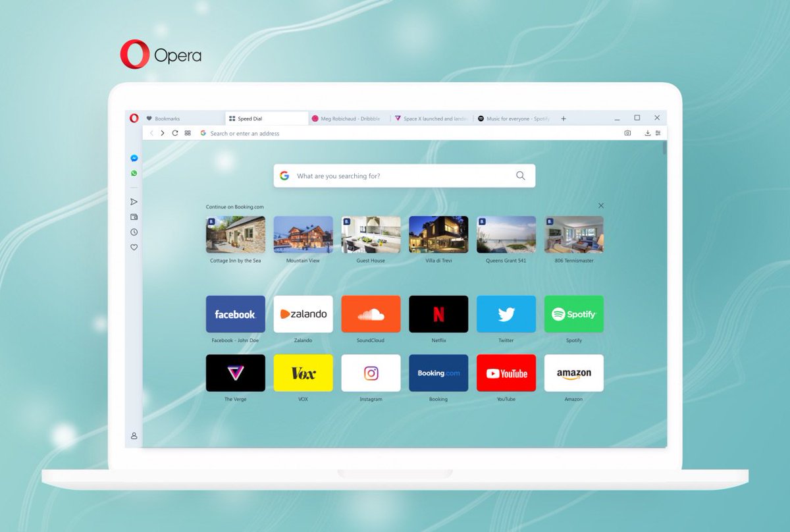Click the page vertical scrollbar
This screenshot has width=790, height=532.
click(x=665, y=147)
